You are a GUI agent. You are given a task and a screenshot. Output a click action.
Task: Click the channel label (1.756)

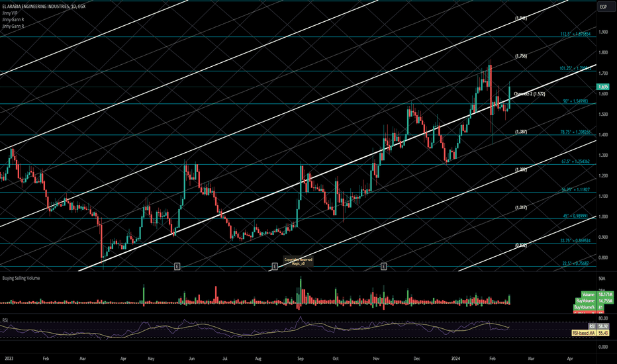click(x=521, y=56)
